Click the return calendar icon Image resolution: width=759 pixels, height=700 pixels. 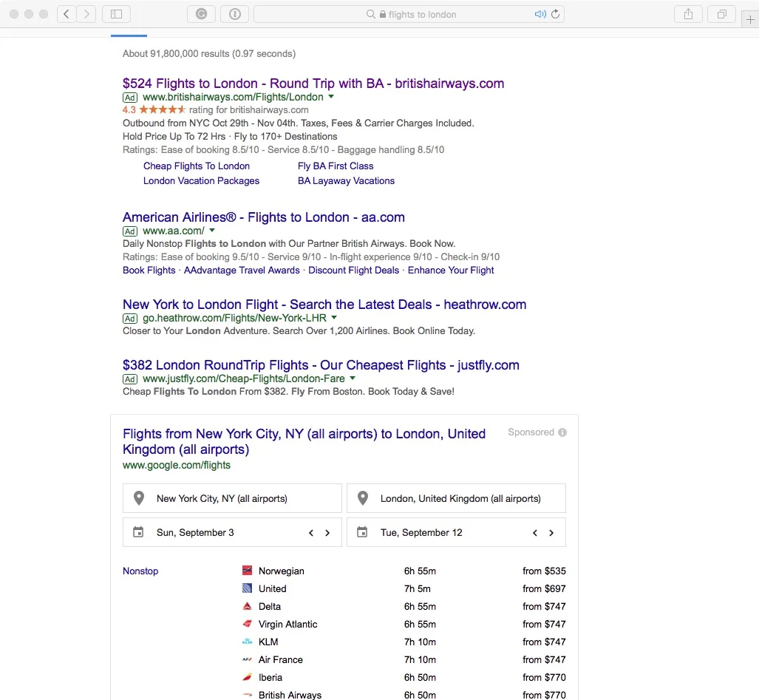[x=362, y=532]
